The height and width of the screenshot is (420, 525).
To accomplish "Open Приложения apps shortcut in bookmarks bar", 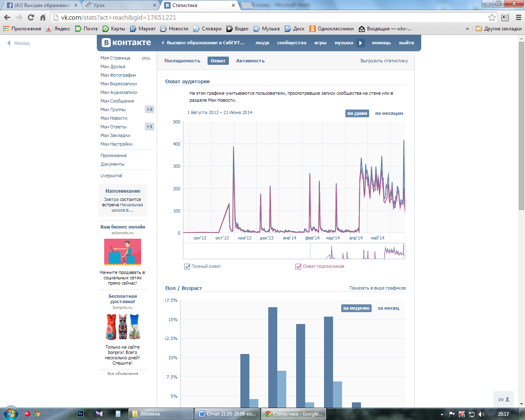I will [22, 29].
